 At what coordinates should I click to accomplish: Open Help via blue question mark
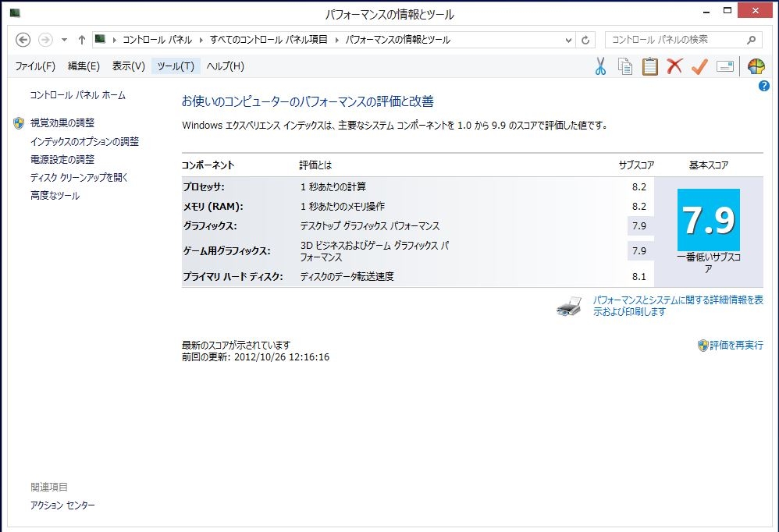763,86
